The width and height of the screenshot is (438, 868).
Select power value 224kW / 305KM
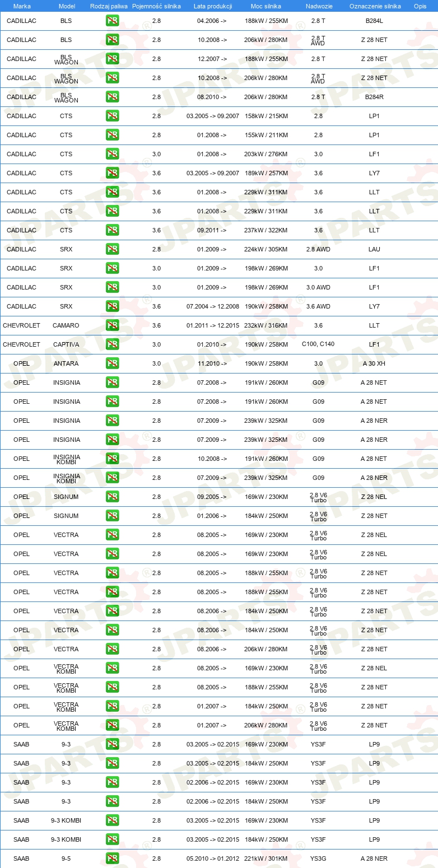click(266, 249)
